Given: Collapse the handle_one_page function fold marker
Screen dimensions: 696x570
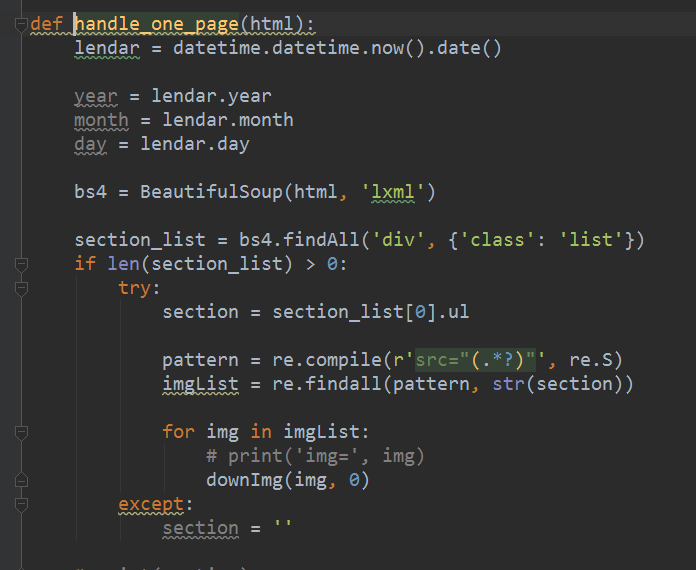Looking at the screenshot, I should [21, 24].
